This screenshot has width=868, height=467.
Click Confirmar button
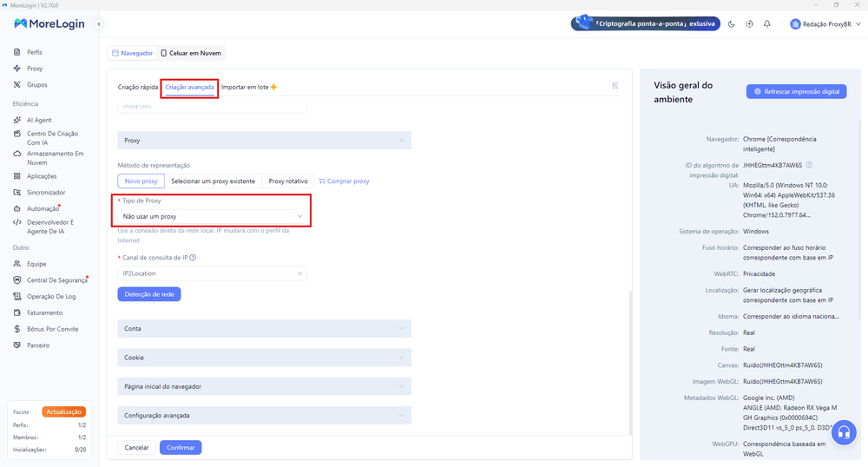point(181,448)
